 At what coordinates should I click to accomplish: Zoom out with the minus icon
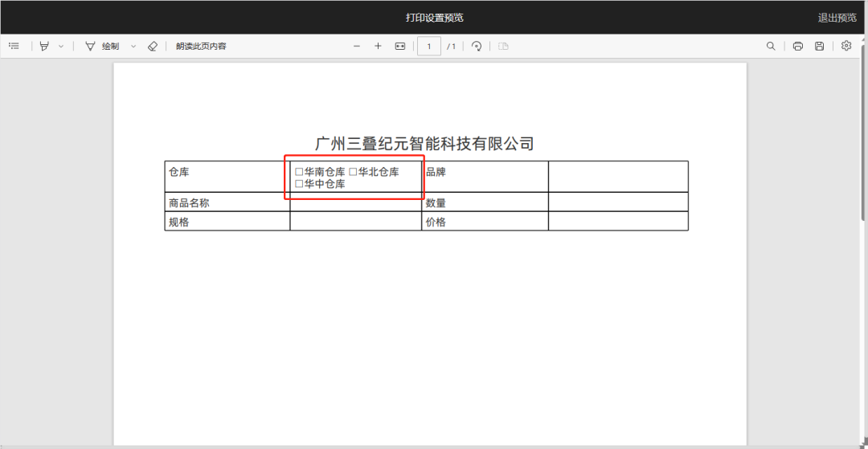[x=357, y=47]
